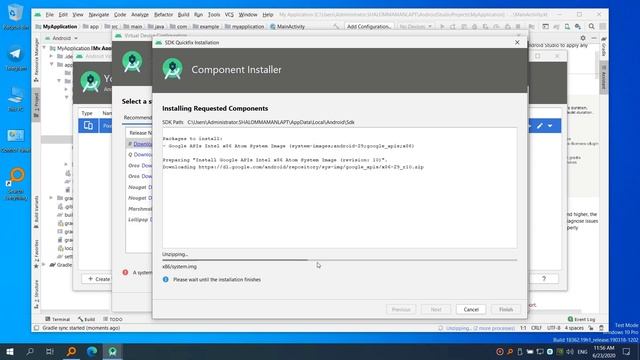Open the Telegram desktop shortcut
Image resolution: width=640 pixels, height=360 pixels.
tap(15, 58)
